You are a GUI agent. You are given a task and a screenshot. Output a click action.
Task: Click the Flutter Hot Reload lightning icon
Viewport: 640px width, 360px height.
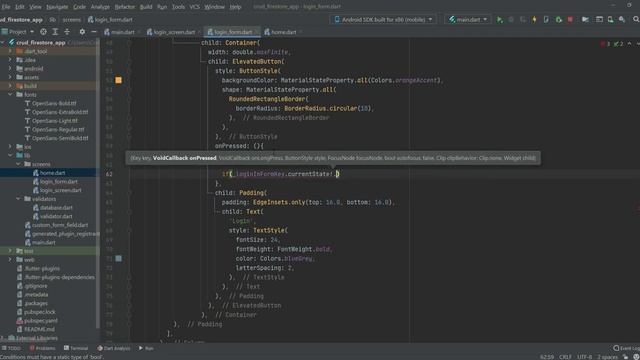(534, 20)
